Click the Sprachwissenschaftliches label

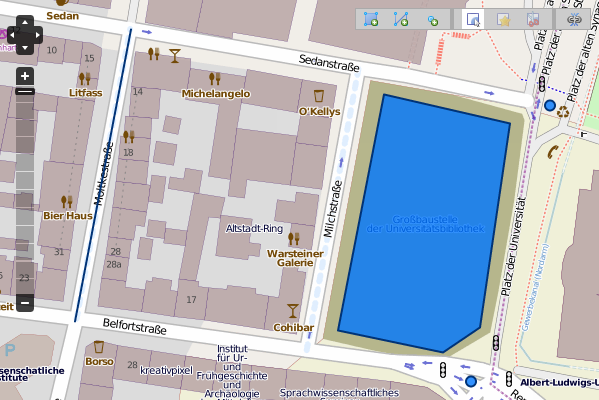339,393
